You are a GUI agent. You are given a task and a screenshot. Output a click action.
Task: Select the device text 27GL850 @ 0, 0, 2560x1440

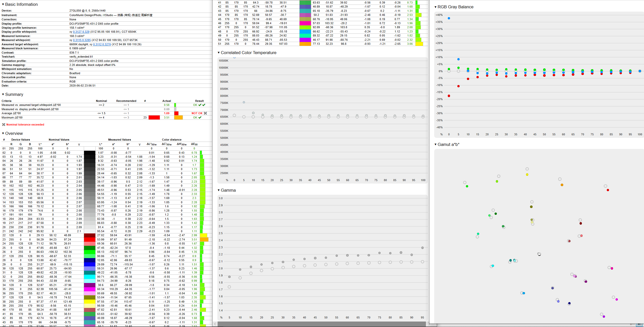coord(87,11)
